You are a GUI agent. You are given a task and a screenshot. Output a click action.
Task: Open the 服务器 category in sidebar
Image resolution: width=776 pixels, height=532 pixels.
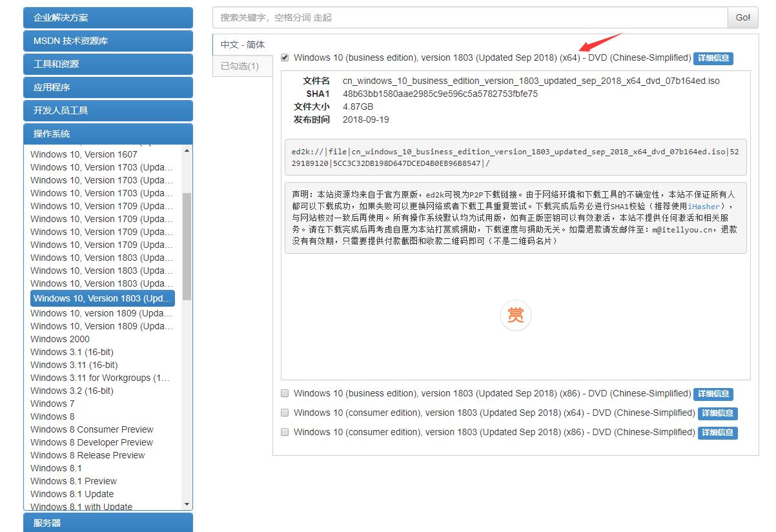tap(108, 523)
